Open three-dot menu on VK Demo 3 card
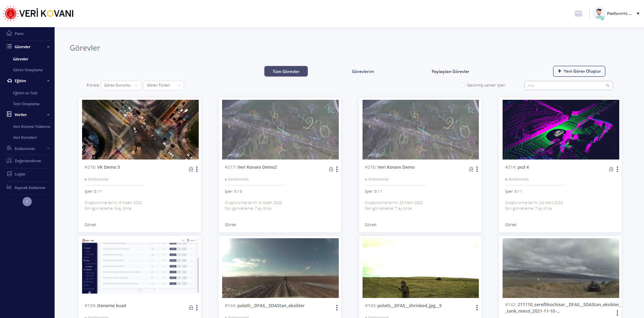 tap(197, 169)
